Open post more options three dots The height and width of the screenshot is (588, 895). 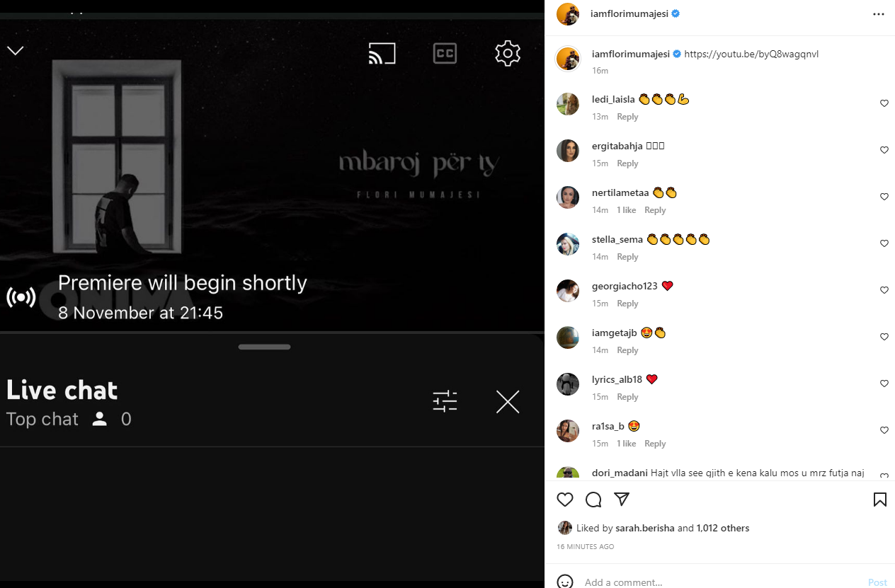(879, 14)
